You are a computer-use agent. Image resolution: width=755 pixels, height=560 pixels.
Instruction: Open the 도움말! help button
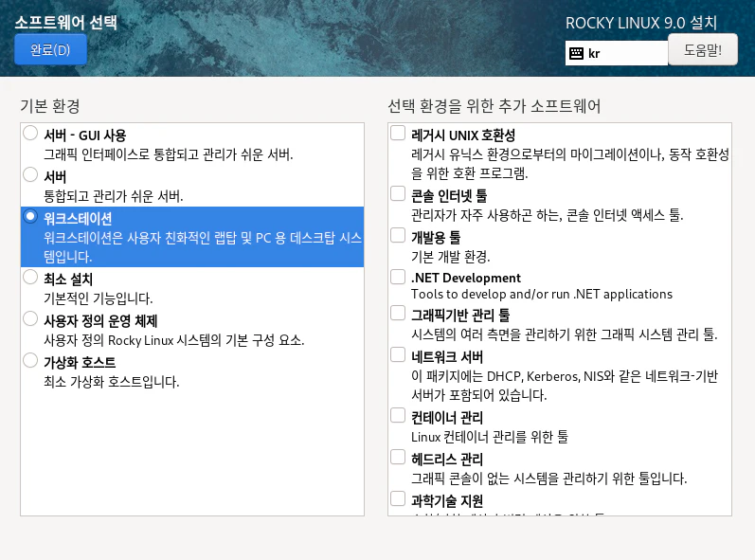(703, 49)
